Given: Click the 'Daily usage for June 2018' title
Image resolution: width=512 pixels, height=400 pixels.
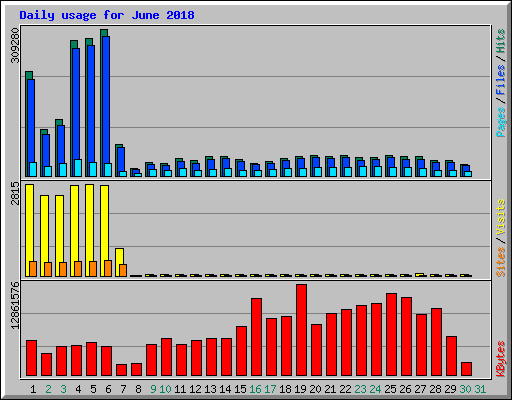Looking at the screenshot, I should tap(107, 15).
